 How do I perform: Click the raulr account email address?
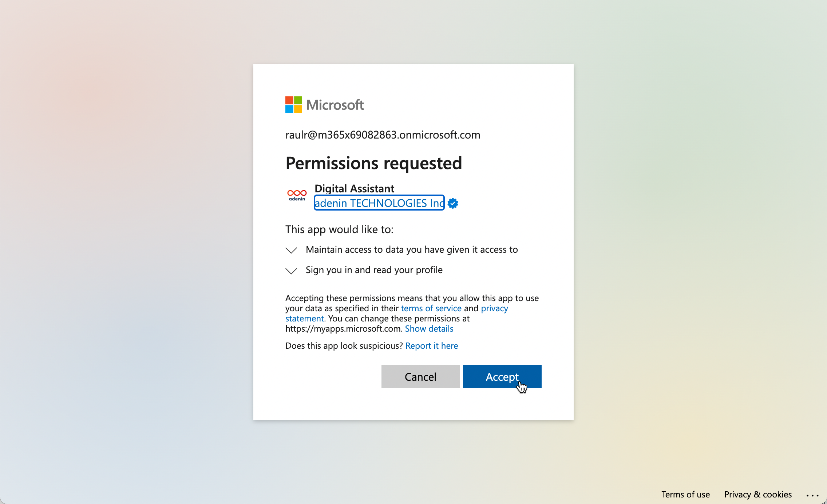point(383,135)
